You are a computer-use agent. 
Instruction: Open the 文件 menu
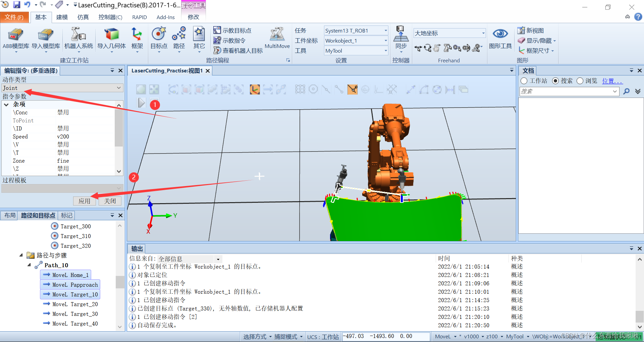click(x=14, y=17)
